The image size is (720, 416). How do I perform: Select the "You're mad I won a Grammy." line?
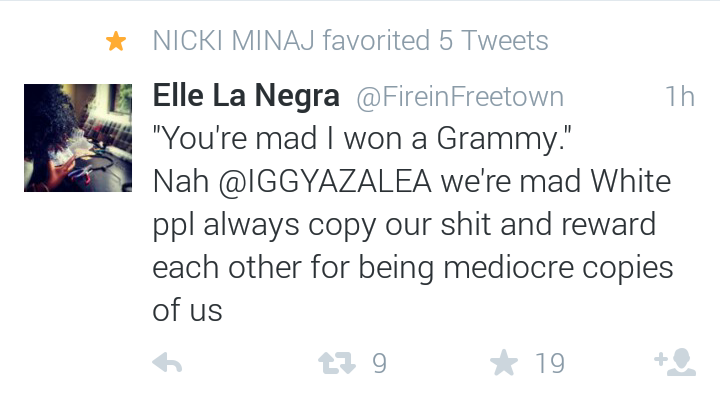(x=362, y=138)
